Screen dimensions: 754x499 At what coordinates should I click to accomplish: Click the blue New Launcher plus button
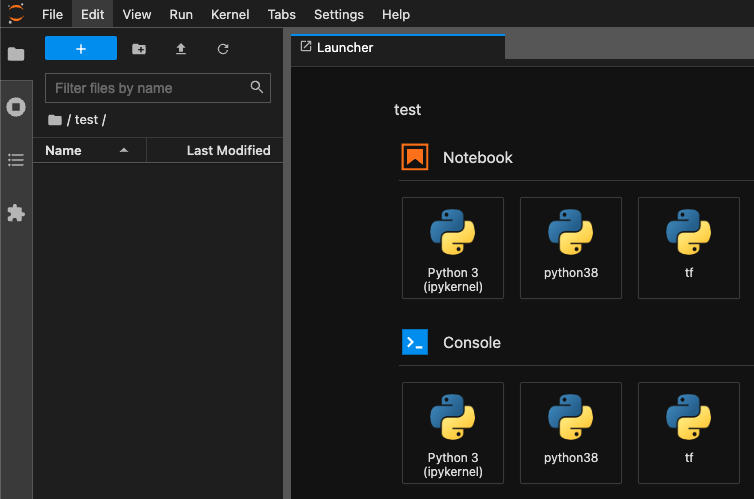[81, 48]
